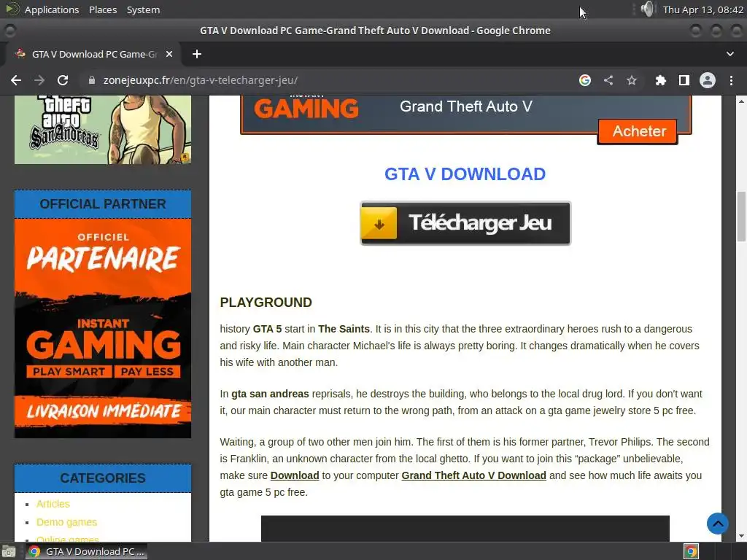Adjust volume via speaker icon
The image size is (747, 560).
647,9
